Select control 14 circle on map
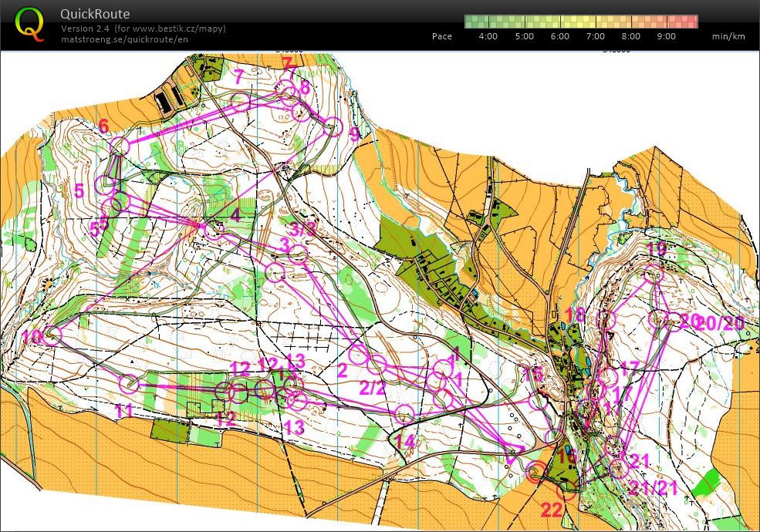Viewport: 760px width, 532px height. tap(405, 415)
